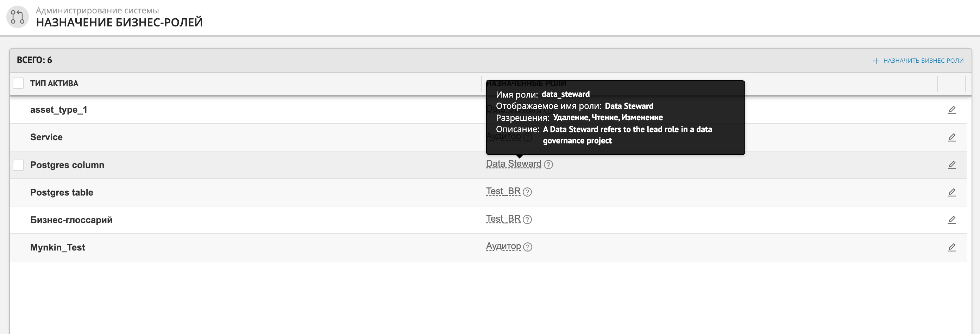Screen dimensions: 980x334
Task: Open the Data Steward role link in Postgres column row
Action: tap(513, 164)
